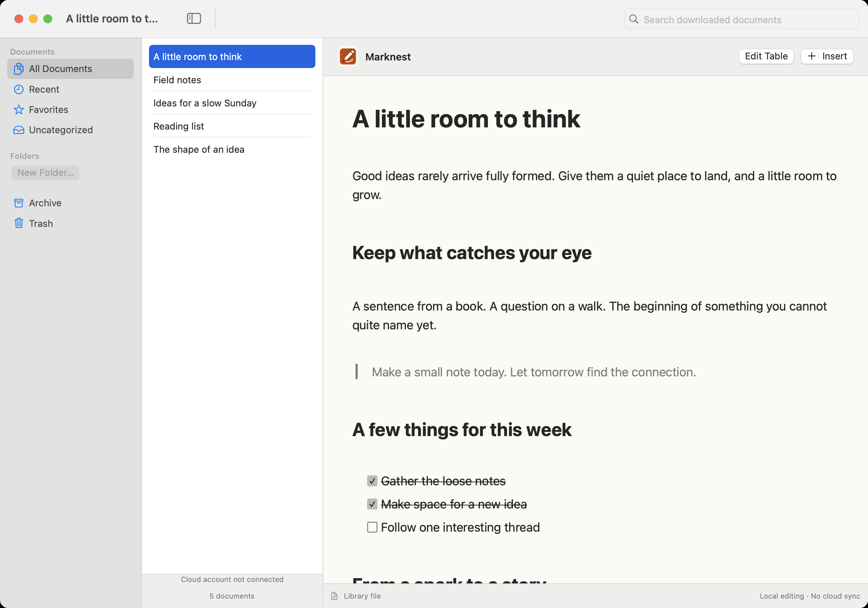Open the Trash label in sidebar
This screenshot has width=868, height=608.
coord(41,224)
